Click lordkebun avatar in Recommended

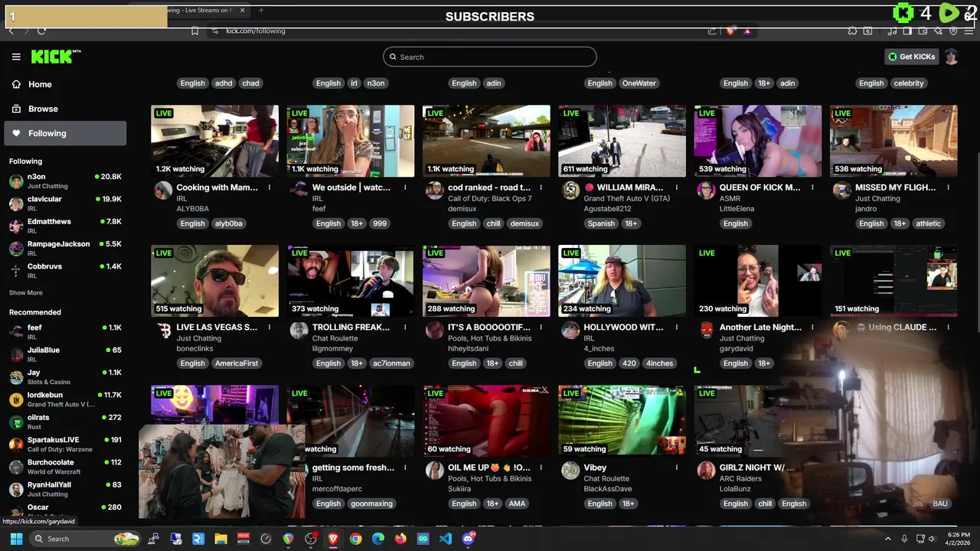(16, 399)
